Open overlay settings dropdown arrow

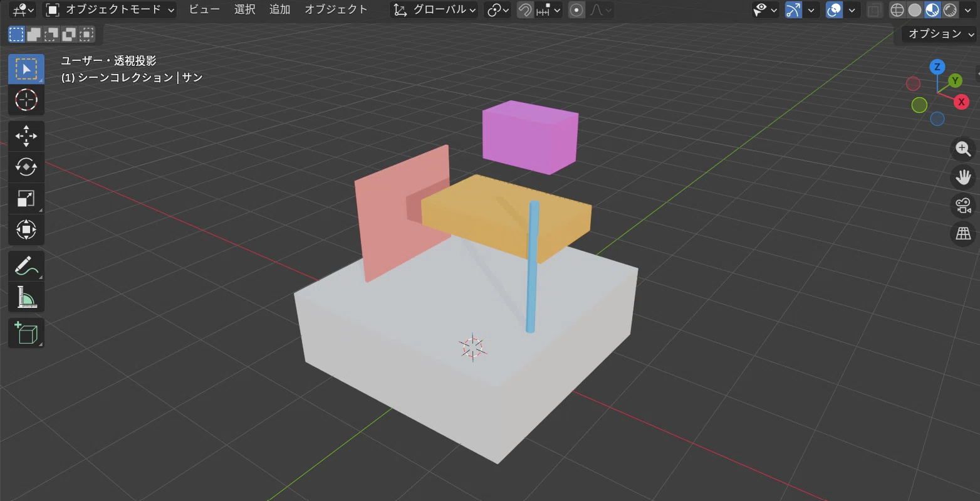pos(852,10)
